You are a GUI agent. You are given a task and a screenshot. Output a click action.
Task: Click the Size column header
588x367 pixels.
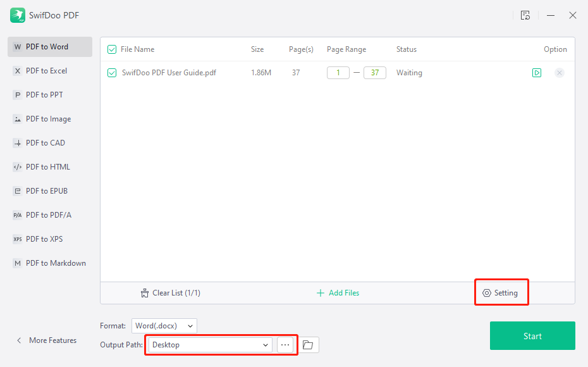257,49
